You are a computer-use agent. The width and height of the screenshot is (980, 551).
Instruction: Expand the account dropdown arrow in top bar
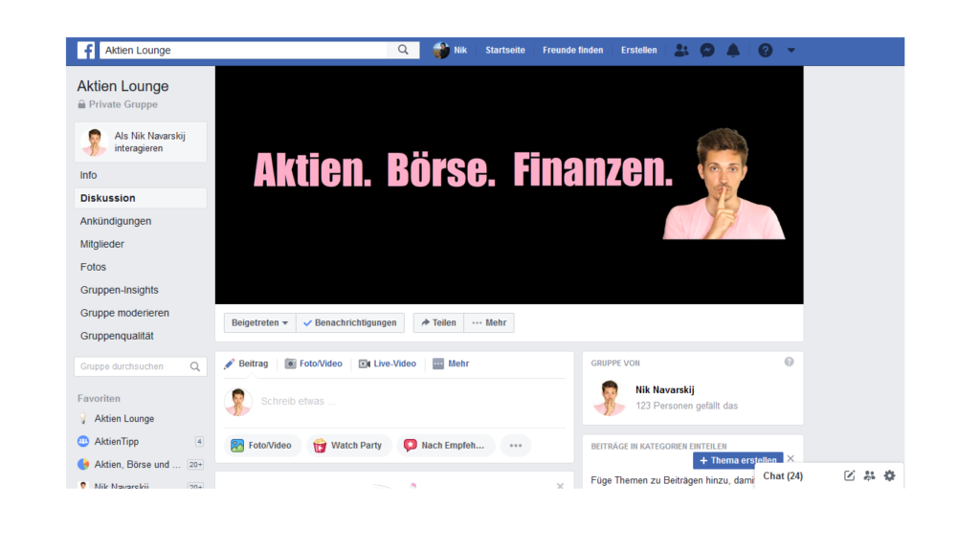(791, 50)
